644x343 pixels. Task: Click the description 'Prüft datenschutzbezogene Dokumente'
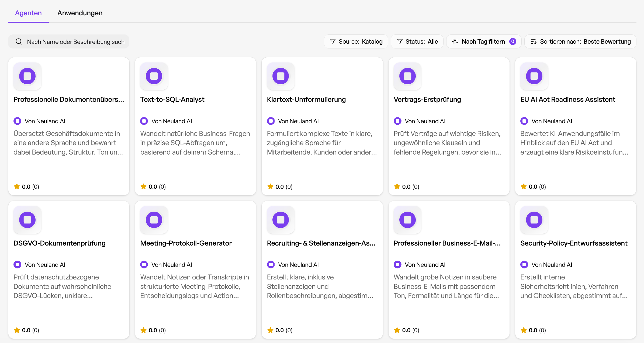(63, 286)
